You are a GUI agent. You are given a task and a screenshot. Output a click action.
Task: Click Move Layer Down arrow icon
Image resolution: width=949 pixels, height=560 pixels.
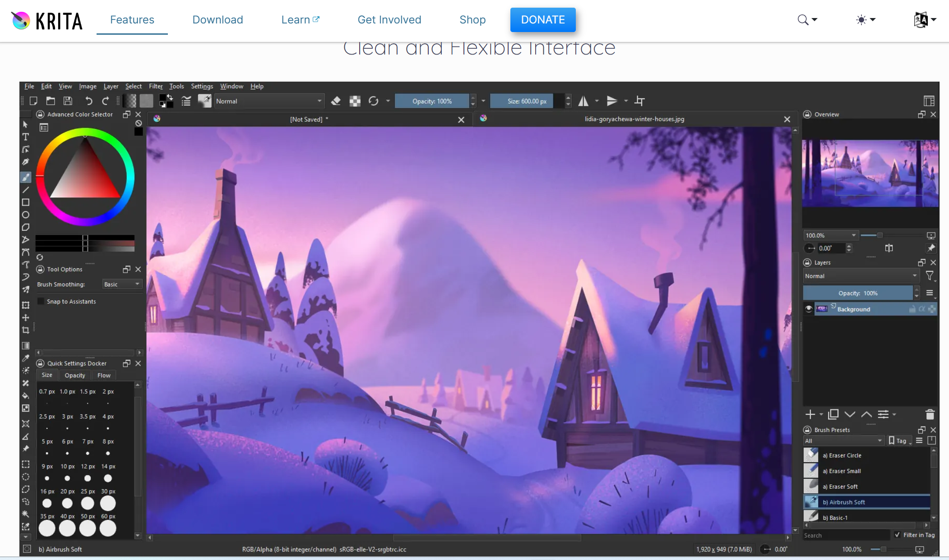850,414
